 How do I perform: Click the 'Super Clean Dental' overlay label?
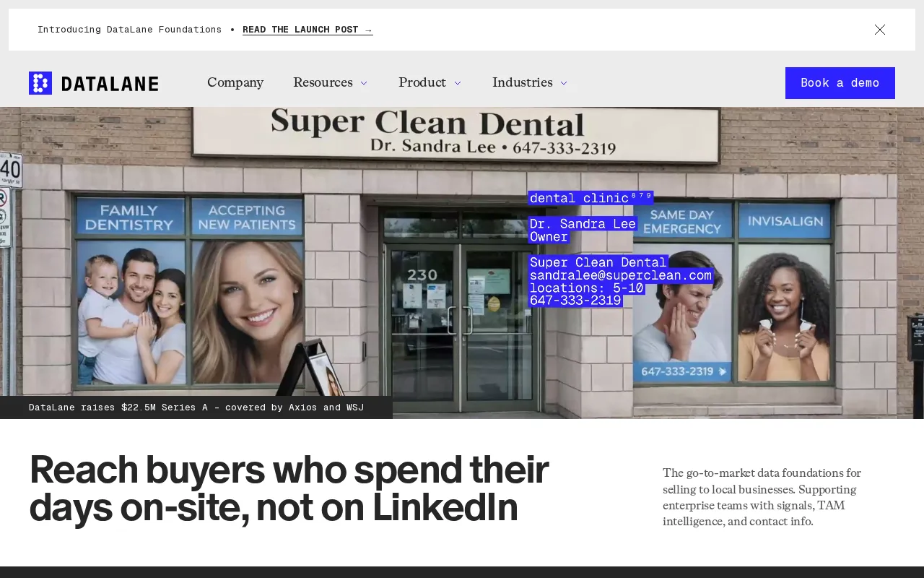pos(598,262)
